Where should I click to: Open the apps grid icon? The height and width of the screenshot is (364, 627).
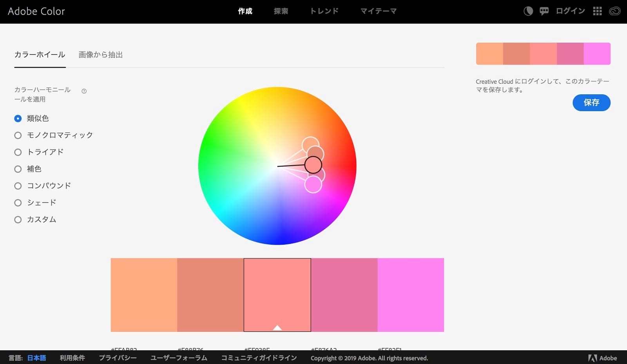pos(597,11)
